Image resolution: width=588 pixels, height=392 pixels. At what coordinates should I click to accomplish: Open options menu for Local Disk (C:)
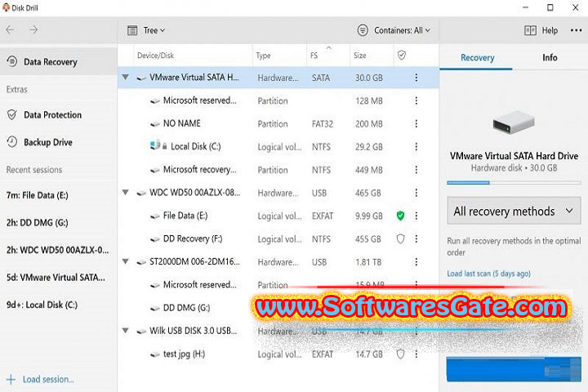[416, 147]
